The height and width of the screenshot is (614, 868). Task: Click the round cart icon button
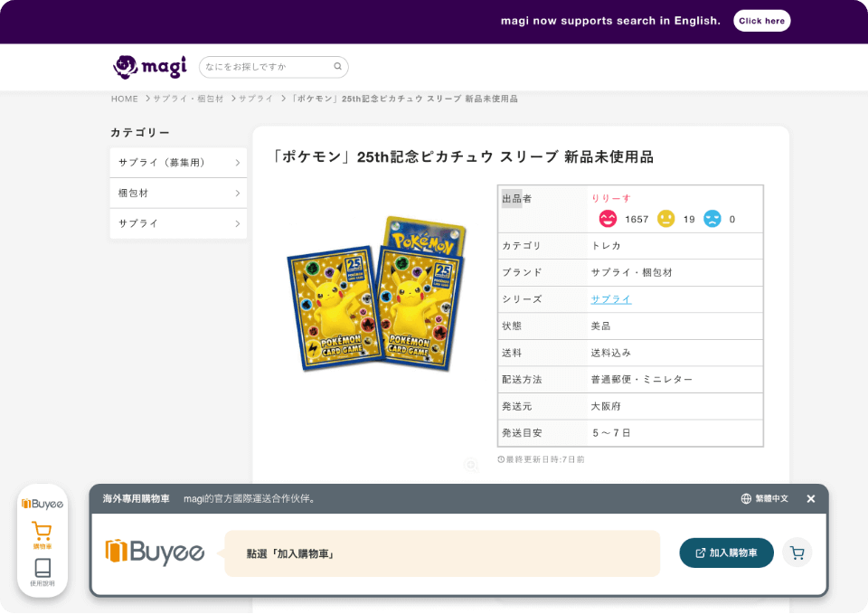click(797, 553)
